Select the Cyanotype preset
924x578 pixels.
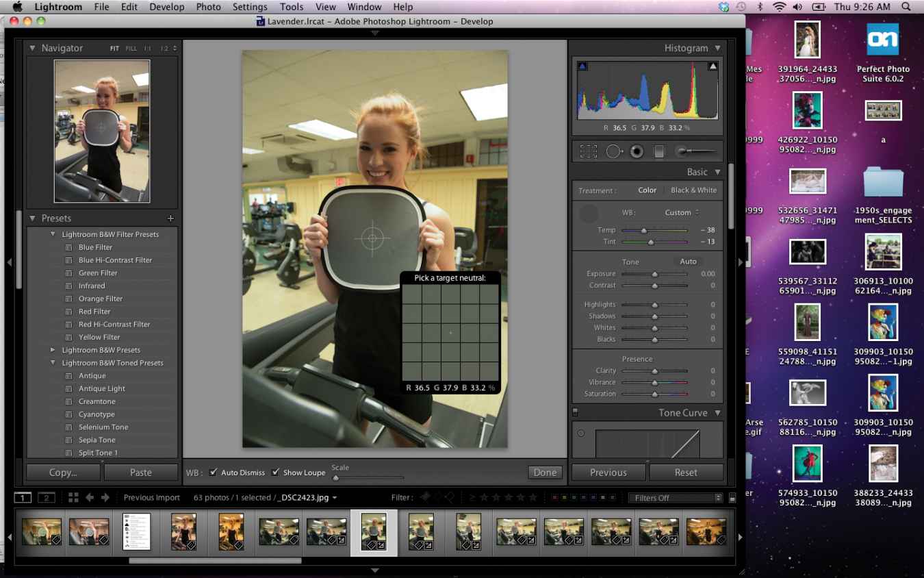coord(97,414)
